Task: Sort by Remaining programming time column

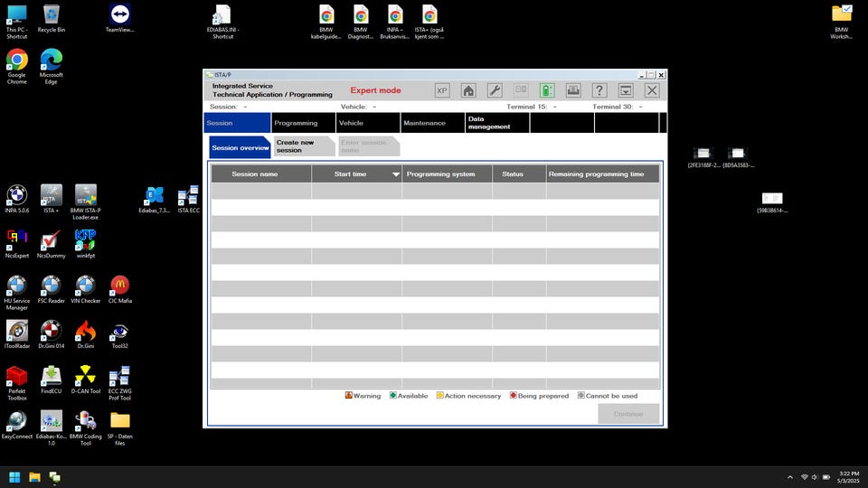Action: tap(602, 174)
